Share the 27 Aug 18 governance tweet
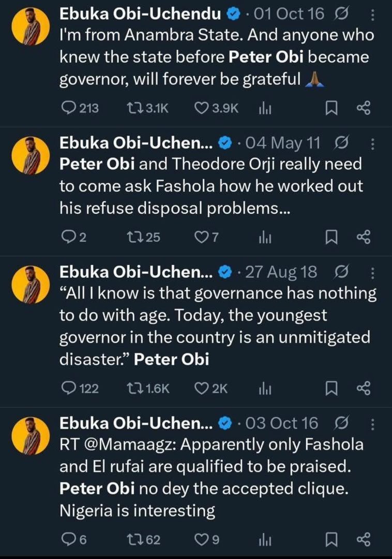The width and height of the screenshot is (392, 559). pos(364,388)
